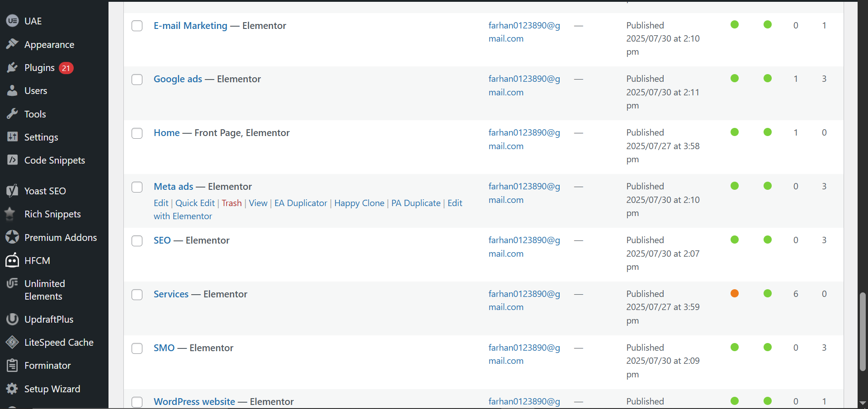Click the Forminator clipboard icon
The image size is (868, 409).
coord(12,365)
